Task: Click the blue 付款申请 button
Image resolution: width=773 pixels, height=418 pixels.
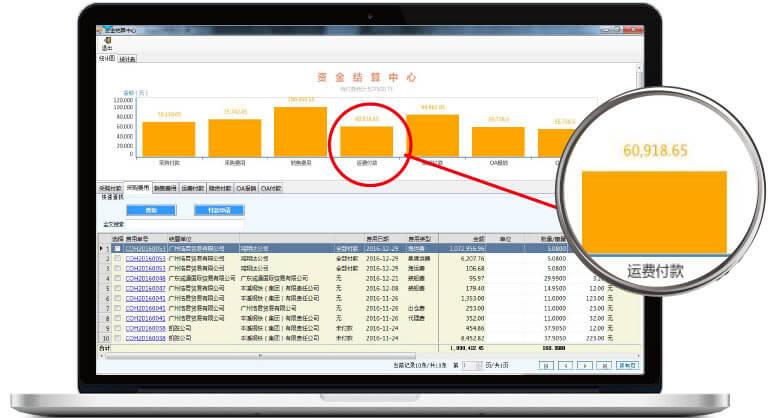Action: (219, 210)
